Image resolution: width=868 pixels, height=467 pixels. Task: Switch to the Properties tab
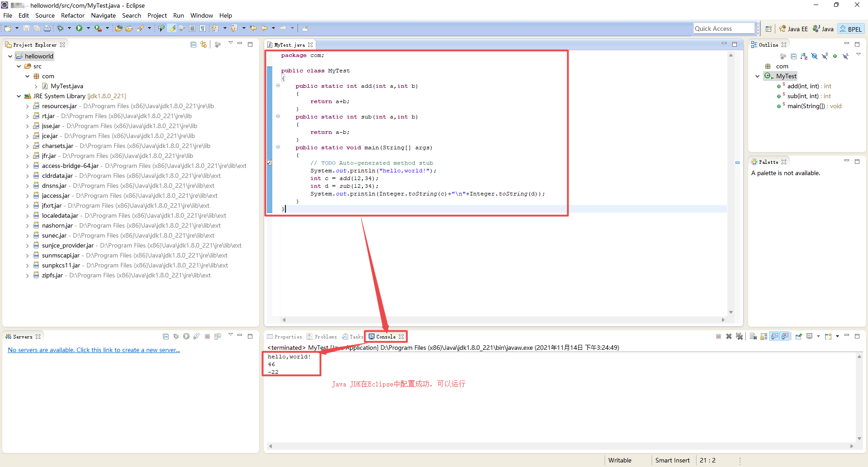coord(285,337)
